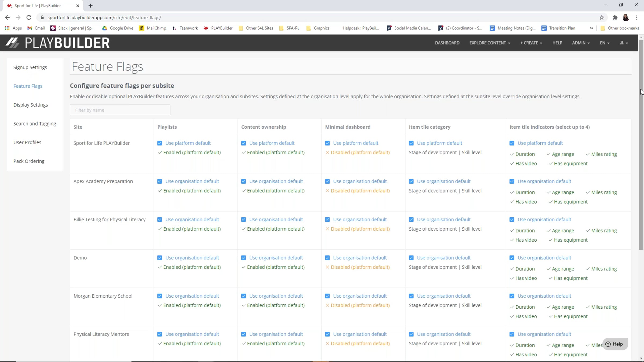This screenshot has width=644, height=362.
Task: Expand the Admin dropdown menu
Action: (581, 43)
